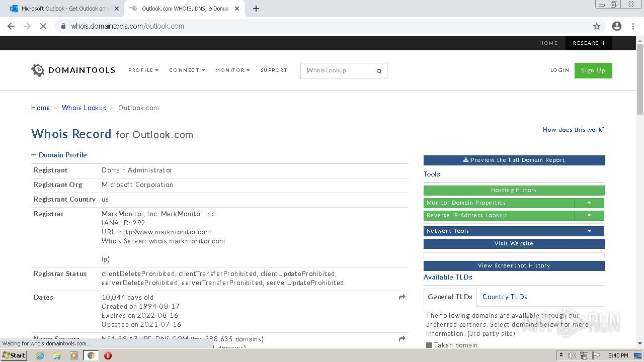Click the taskbar clock 5:40 PM
Viewport: 644px width, 362px height.
[x=618, y=355]
